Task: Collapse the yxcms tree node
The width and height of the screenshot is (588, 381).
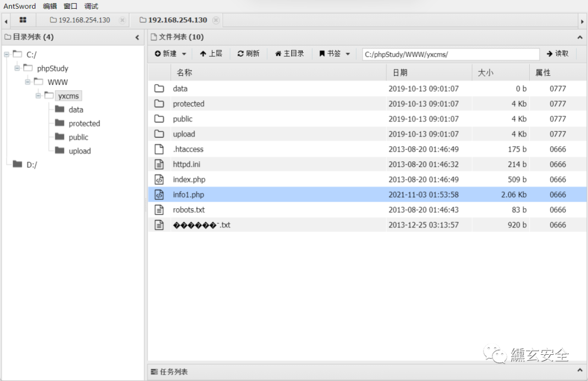Action: click(x=38, y=96)
